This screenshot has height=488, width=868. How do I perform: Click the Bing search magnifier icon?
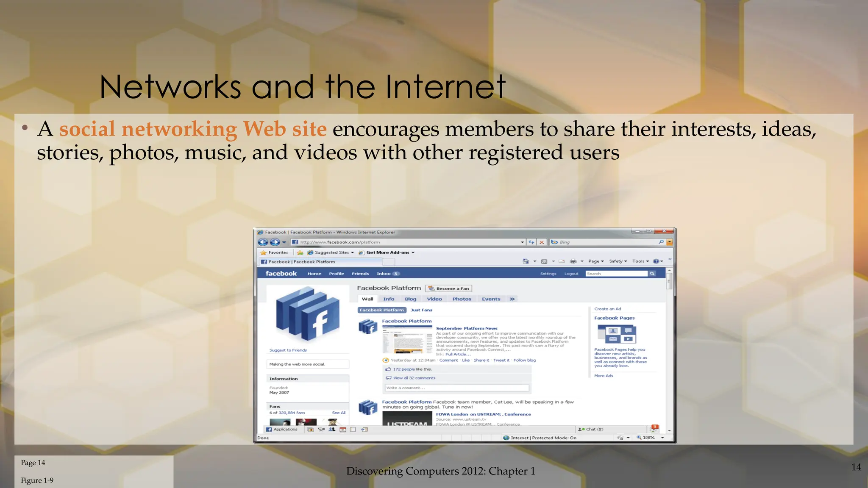pyautogui.click(x=661, y=242)
